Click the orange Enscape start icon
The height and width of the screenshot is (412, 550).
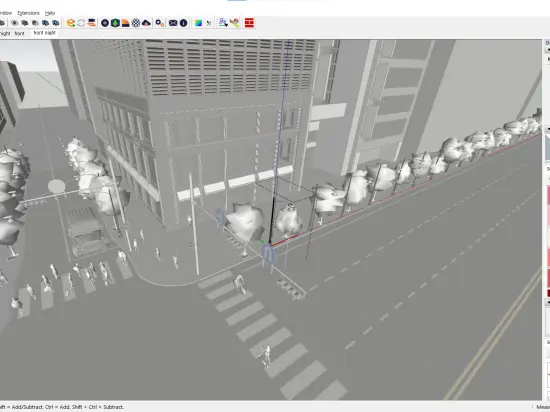71,23
